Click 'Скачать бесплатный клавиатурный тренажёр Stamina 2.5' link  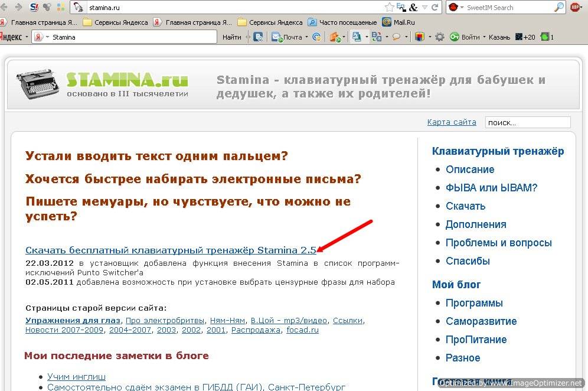[x=171, y=250]
